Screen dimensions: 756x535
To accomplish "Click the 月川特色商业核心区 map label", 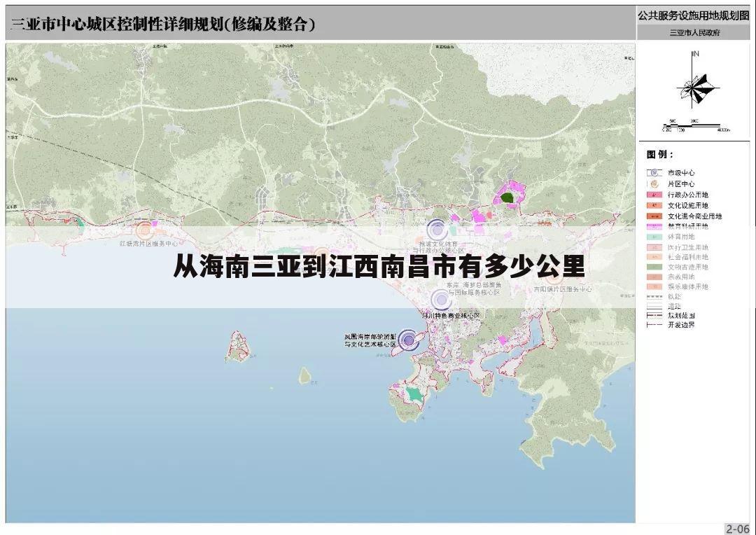I will [451, 316].
